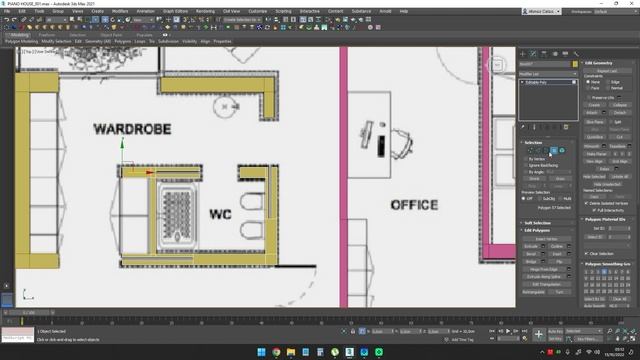Click Maximize Viewport Toggle icon
640x360 pixels.
[x=633, y=339]
